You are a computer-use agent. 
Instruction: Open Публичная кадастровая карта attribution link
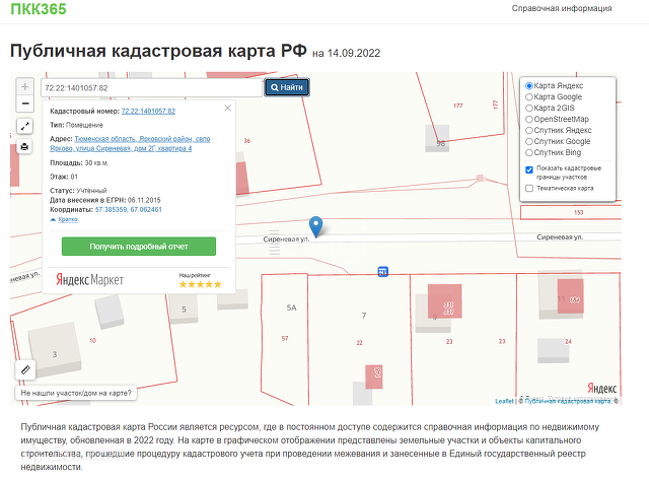click(567, 401)
